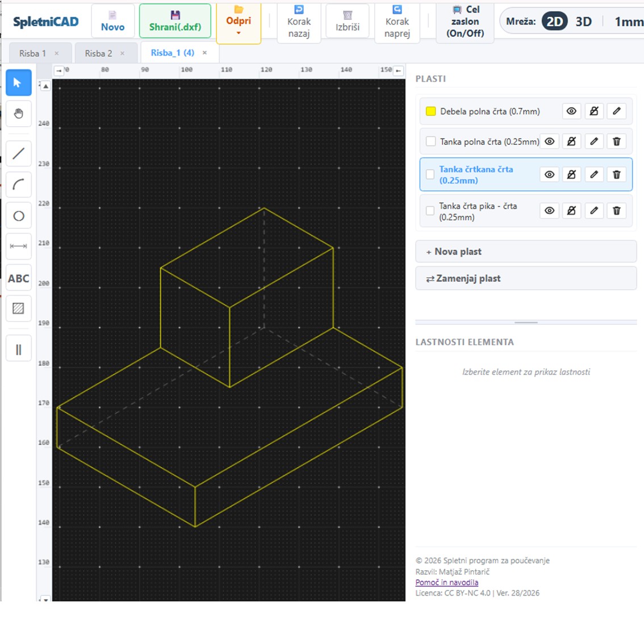
Task: Hide the Tanka črta pika - črta layer
Action: pyautogui.click(x=549, y=211)
